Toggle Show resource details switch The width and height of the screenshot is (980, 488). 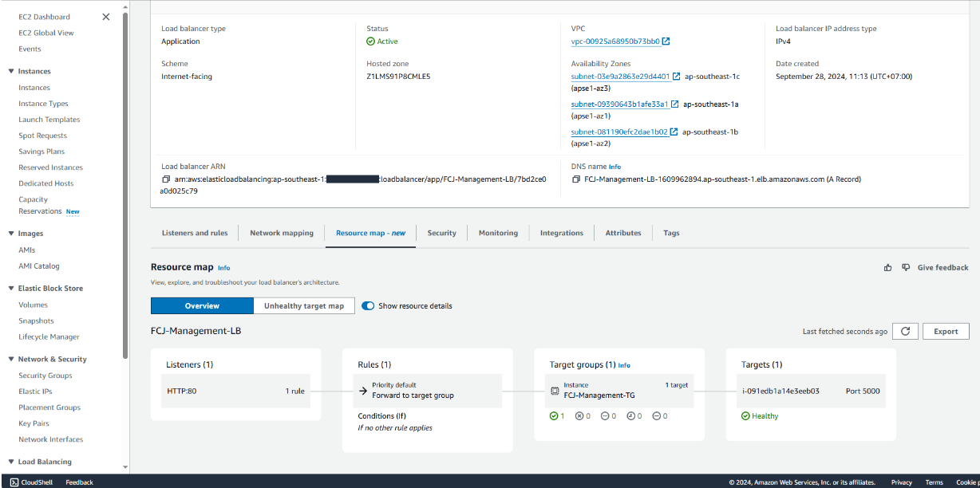[368, 306]
